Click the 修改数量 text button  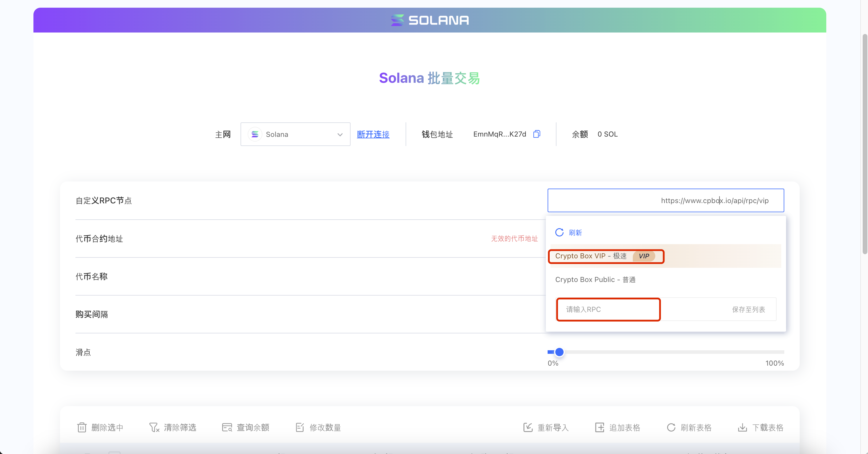tap(325, 427)
